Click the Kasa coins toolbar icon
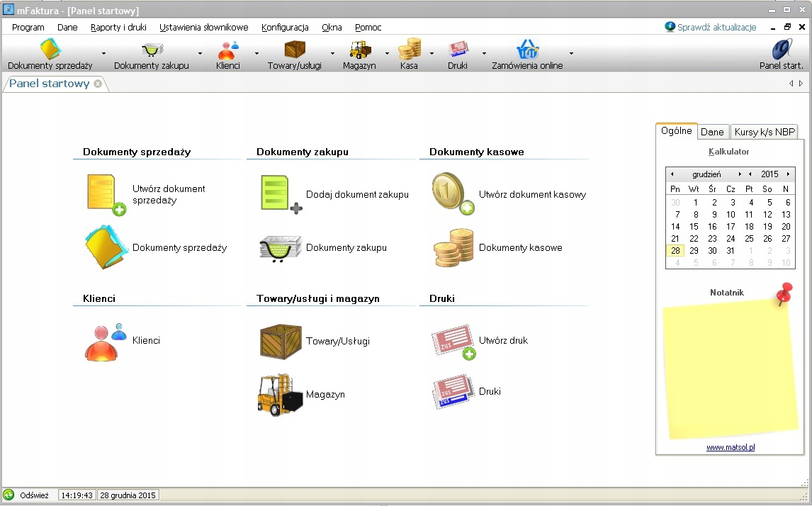 pos(409,50)
